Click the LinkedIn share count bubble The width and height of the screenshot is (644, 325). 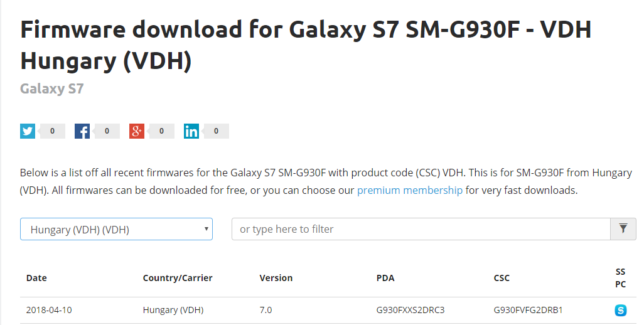tap(216, 131)
